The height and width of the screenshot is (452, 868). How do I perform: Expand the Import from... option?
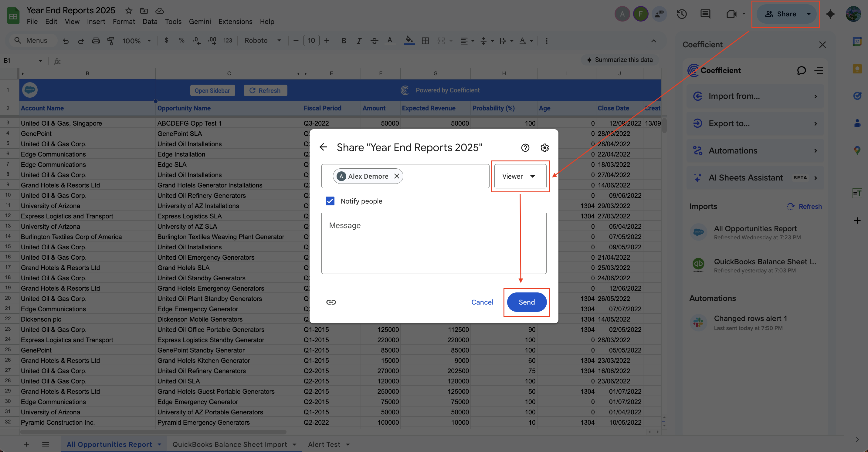(755, 96)
